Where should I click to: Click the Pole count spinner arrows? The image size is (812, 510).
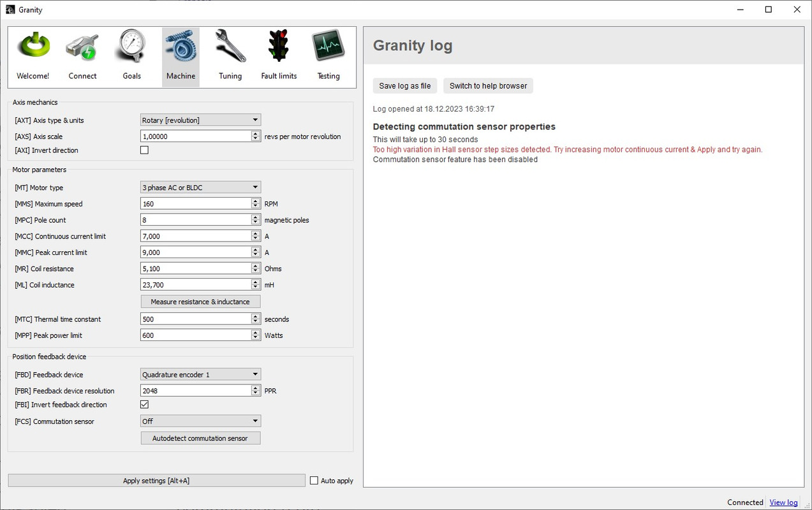(x=256, y=220)
